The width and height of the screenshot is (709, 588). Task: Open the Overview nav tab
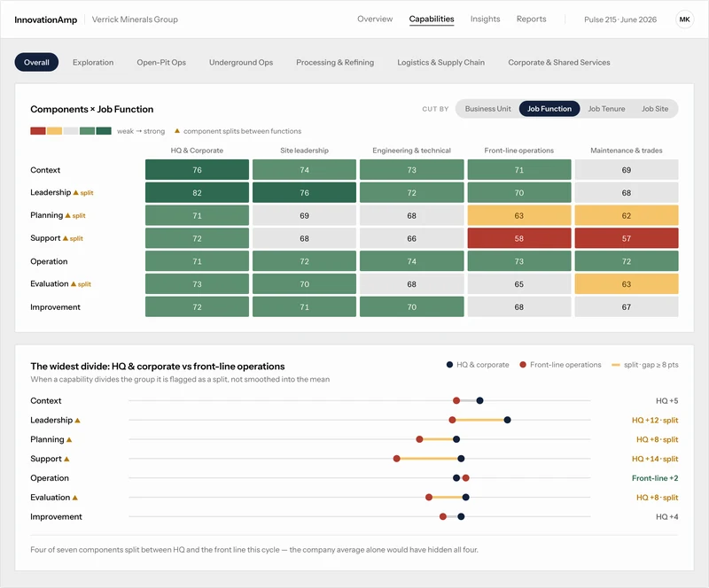[375, 19]
